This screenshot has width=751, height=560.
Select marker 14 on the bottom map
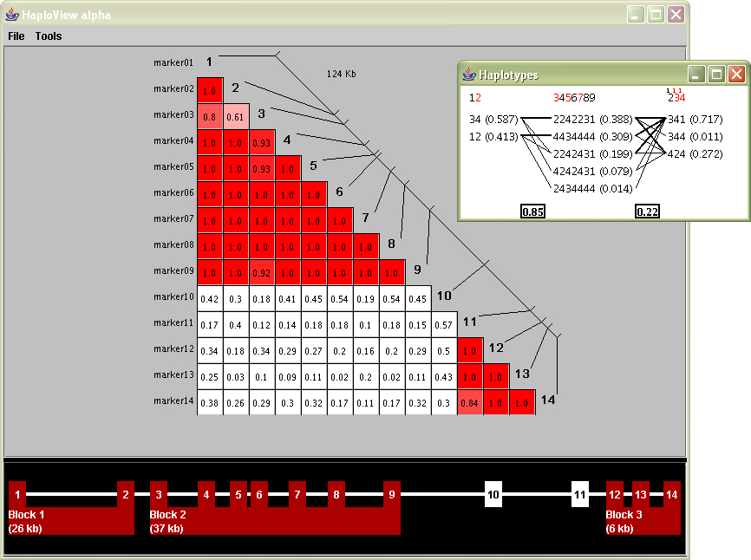[672, 494]
